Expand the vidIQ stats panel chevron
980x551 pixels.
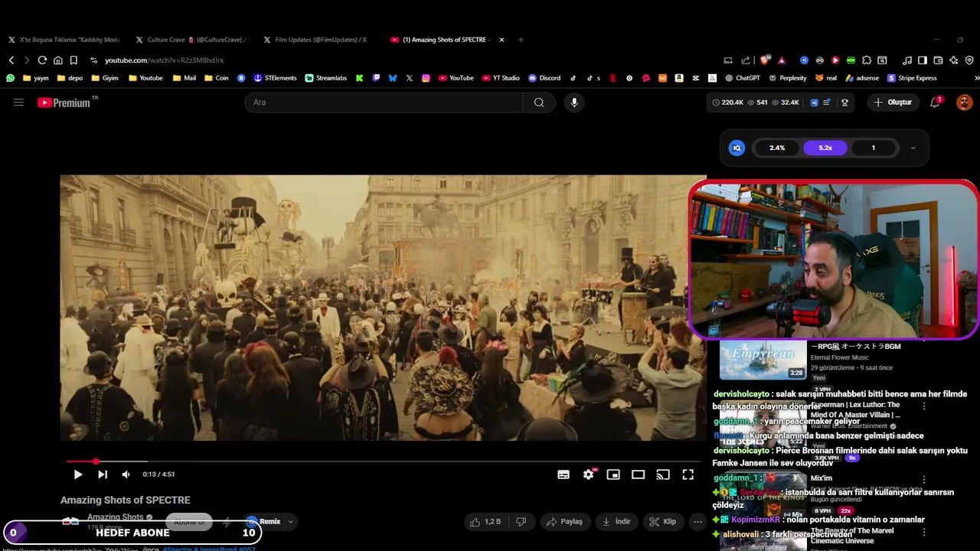[x=913, y=148]
